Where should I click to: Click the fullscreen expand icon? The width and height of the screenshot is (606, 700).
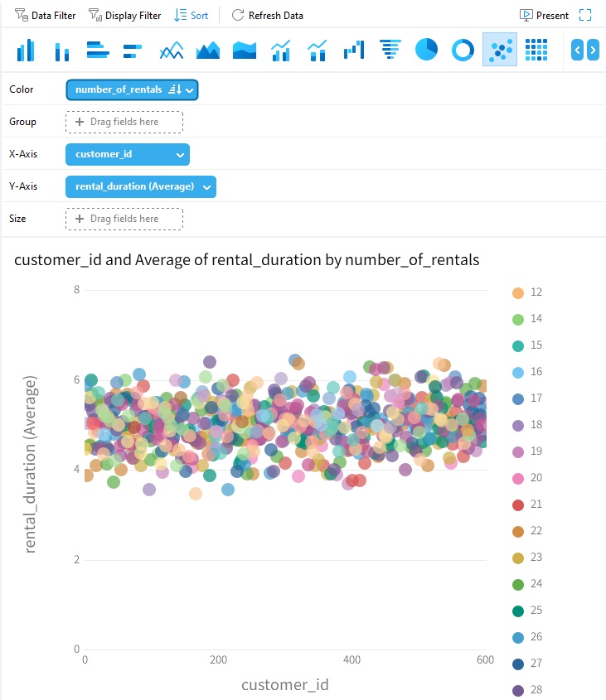coord(586,16)
